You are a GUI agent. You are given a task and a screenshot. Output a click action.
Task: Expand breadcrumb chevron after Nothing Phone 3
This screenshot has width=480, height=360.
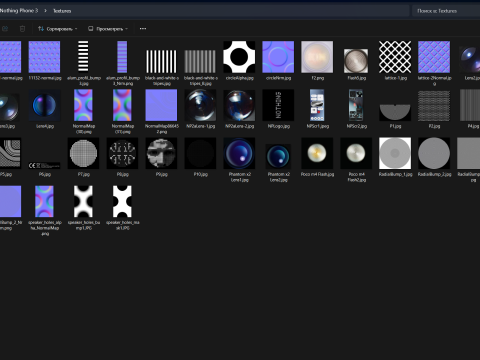45,11
